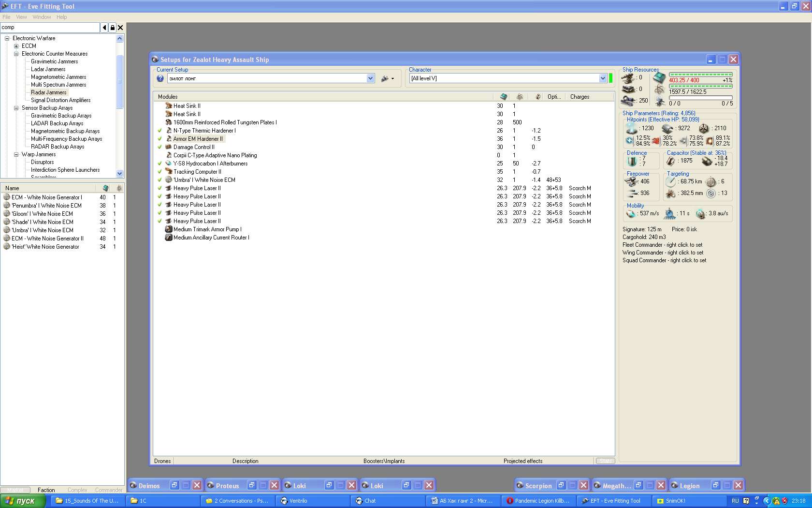Open the File menu
This screenshot has width=812, height=508.
[x=6, y=17]
